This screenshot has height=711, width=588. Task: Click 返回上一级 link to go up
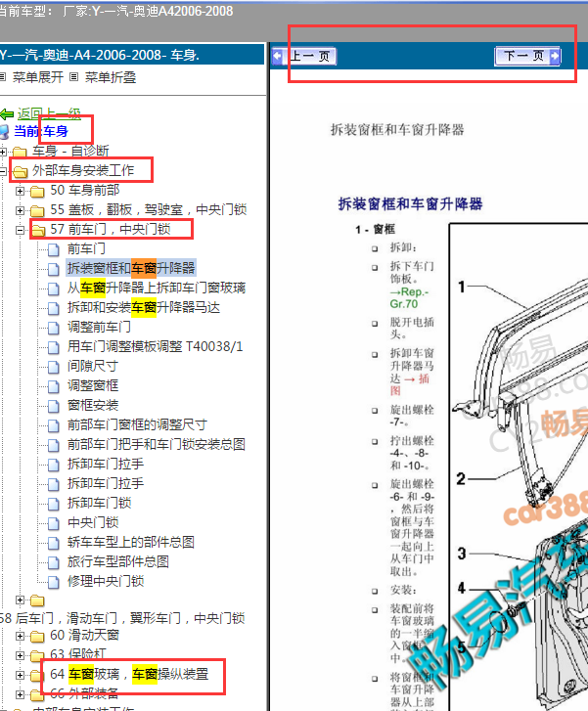pyautogui.click(x=49, y=113)
